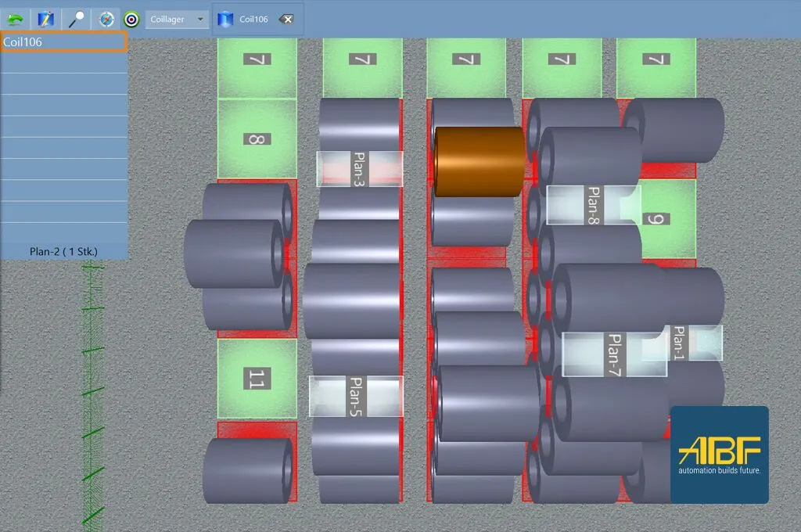
Task: Click the green frog toolbar icon
Action: point(16,19)
